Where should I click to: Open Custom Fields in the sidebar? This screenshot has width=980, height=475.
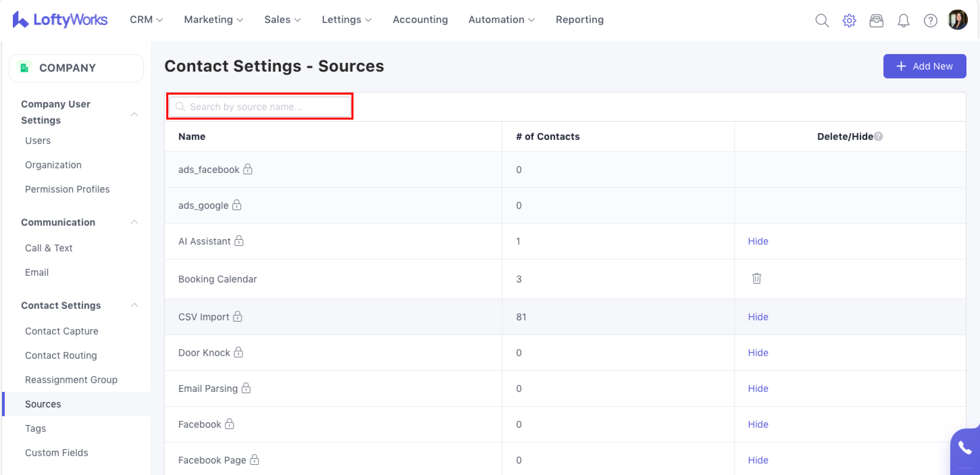pos(56,453)
